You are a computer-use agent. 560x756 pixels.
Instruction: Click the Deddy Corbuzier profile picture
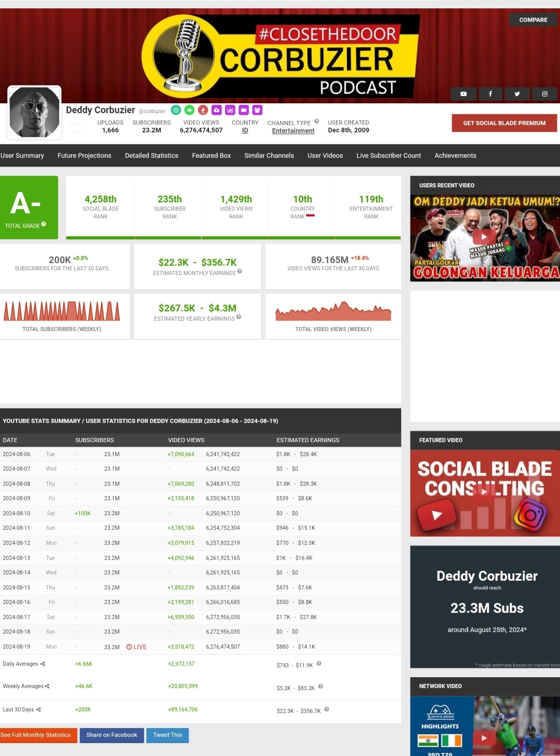35,113
